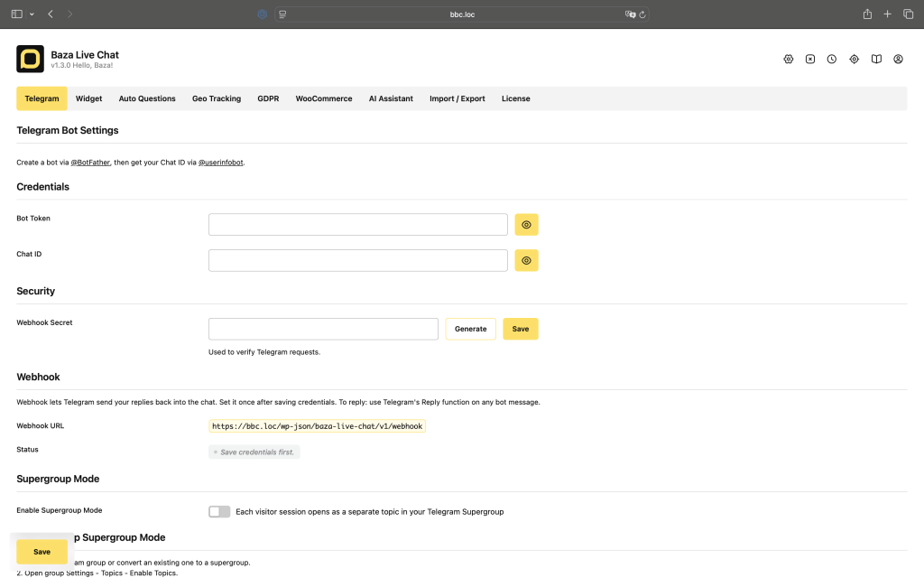Viewport: 924px width, 578px height.
Task: Show the Safari sidebar
Action: (16, 14)
